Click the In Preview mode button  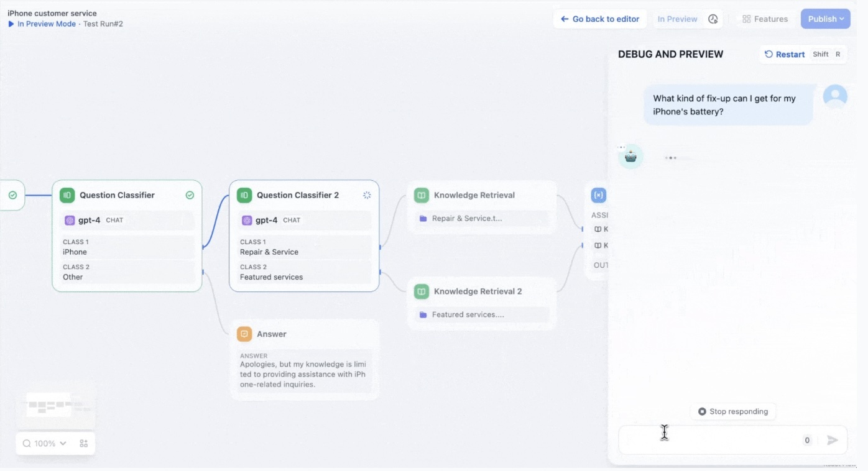[x=677, y=19]
